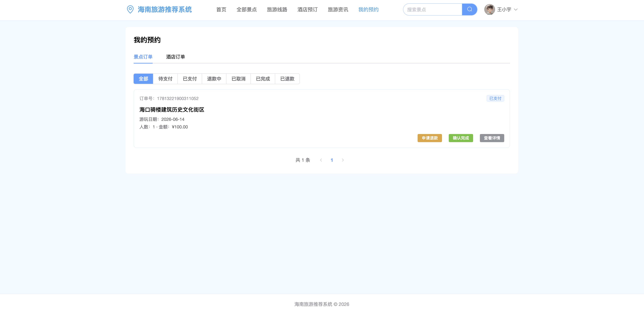Image resolution: width=644 pixels, height=314 pixels.
Task: Click the search magnifier button
Action: (470, 9)
